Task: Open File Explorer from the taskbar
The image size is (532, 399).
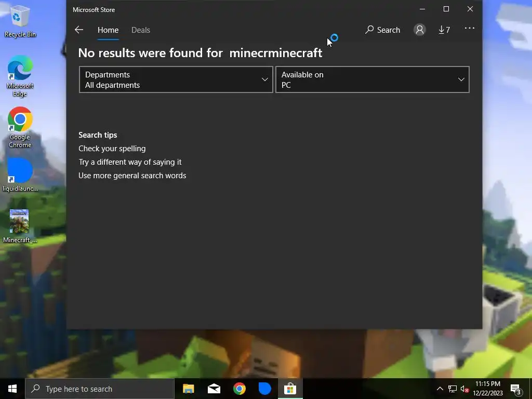Action: [188, 389]
